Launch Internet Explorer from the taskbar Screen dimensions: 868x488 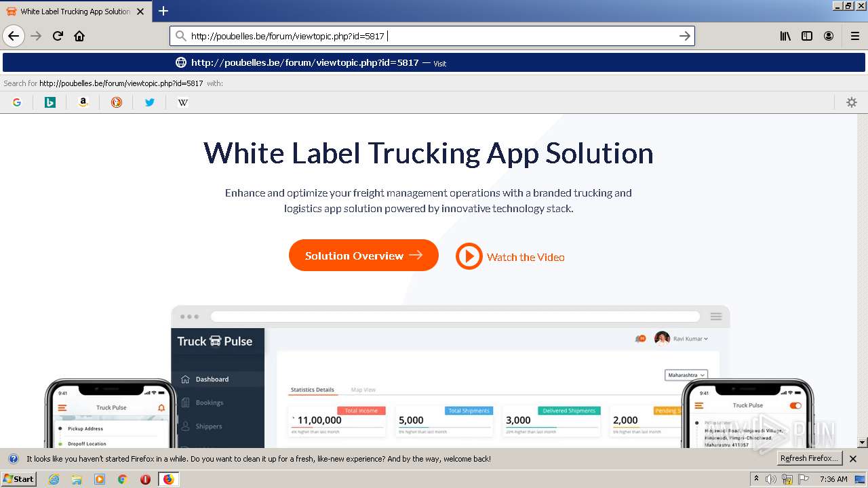pyautogui.click(x=54, y=479)
